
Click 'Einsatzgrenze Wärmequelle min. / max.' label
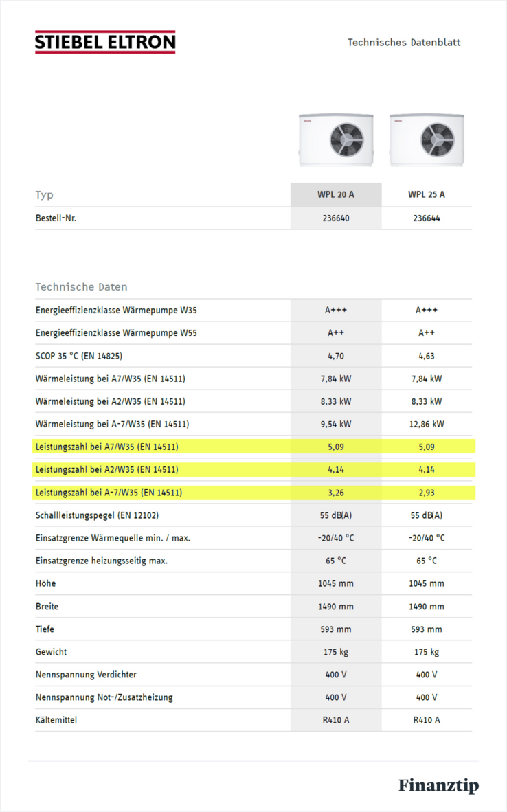(113, 538)
